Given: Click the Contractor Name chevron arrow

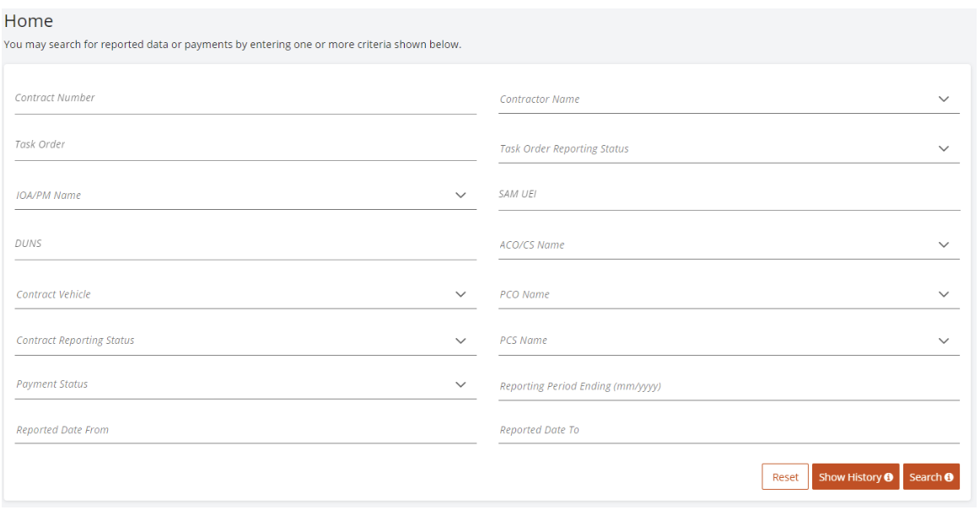Looking at the screenshot, I should 944,99.
